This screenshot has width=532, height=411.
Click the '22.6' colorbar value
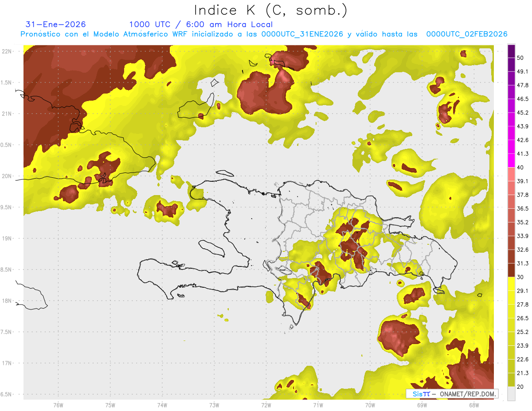click(x=522, y=360)
